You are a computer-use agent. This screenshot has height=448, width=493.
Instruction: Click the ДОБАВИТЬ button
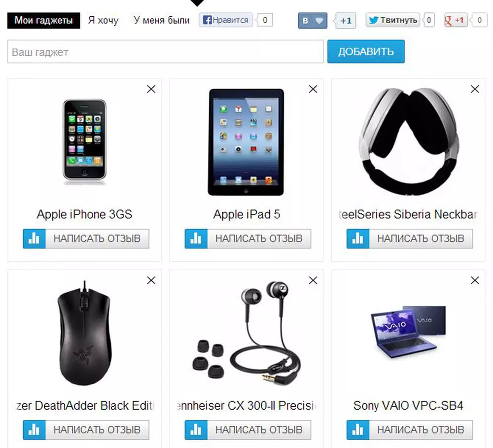(x=366, y=52)
